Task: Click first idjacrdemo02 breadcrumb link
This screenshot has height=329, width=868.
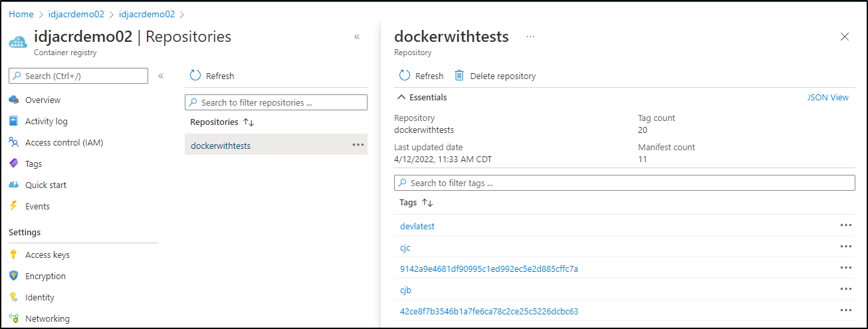Action: click(x=76, y=14)
